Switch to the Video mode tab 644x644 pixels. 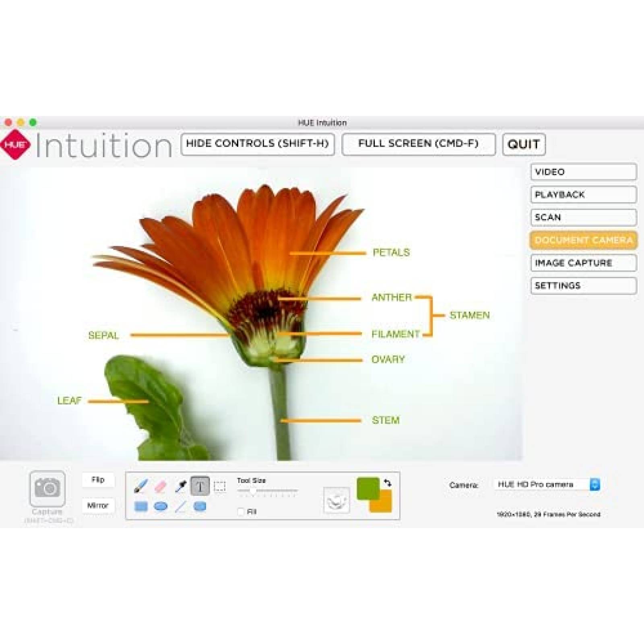[x=583, y=172]
